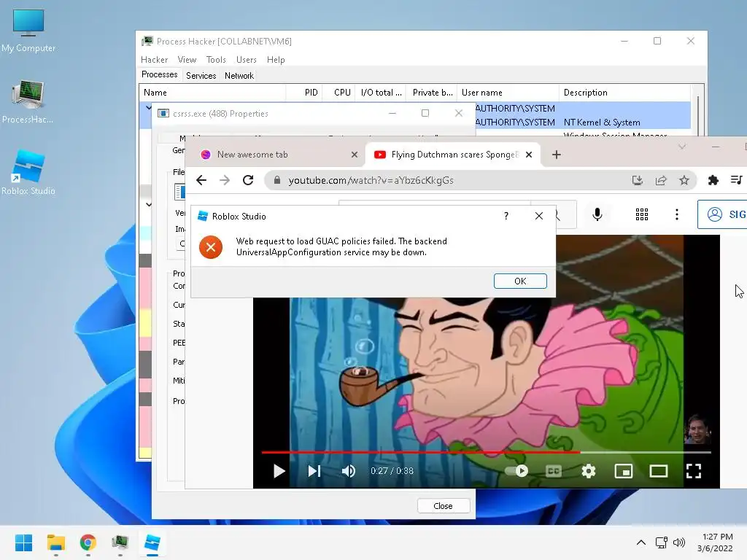Close the Flying Dutchman YouTube tab
This screenshot has width=747, height=560.
(x=528, y=155)
